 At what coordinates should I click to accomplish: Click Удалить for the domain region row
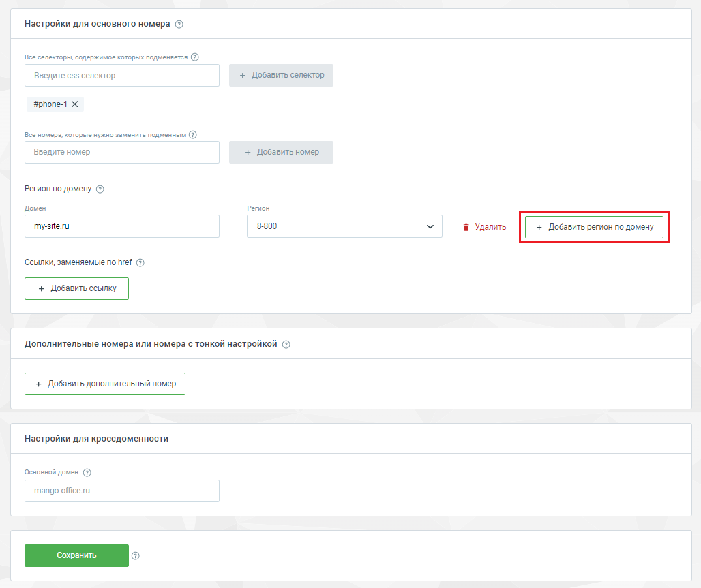tap(490, 227)
